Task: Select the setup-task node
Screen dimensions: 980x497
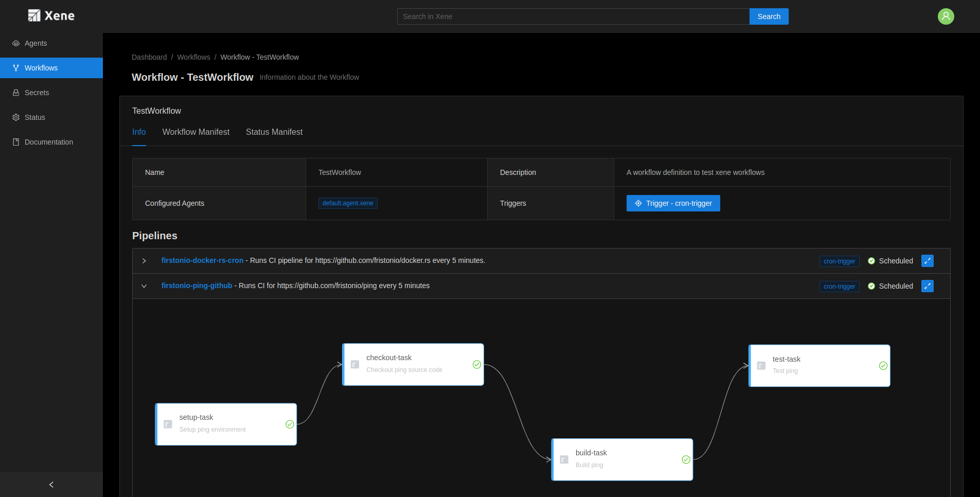Action: tap(226, 424)
